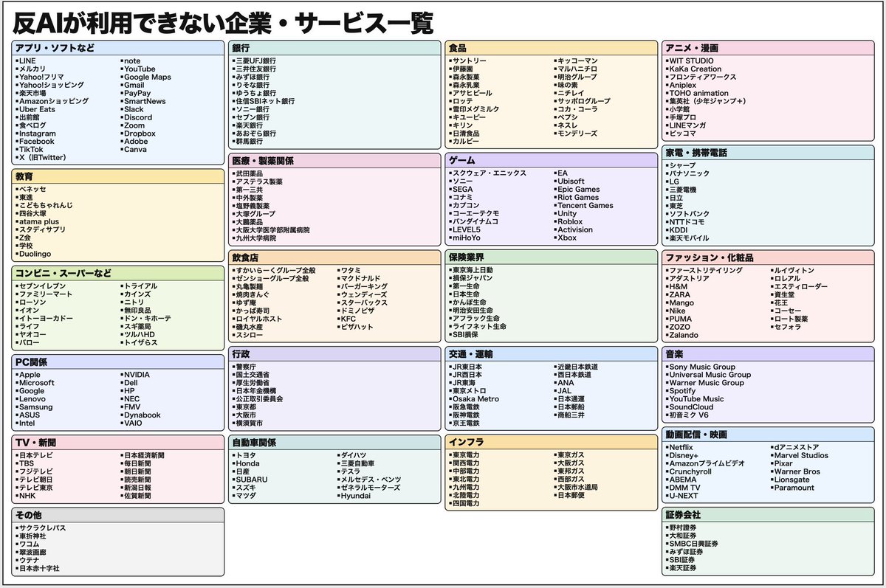Viewport: 886px width, 588px height.
Task: Select "NVIDIA" in the PC関係 list
Action: tap(137, 375)
